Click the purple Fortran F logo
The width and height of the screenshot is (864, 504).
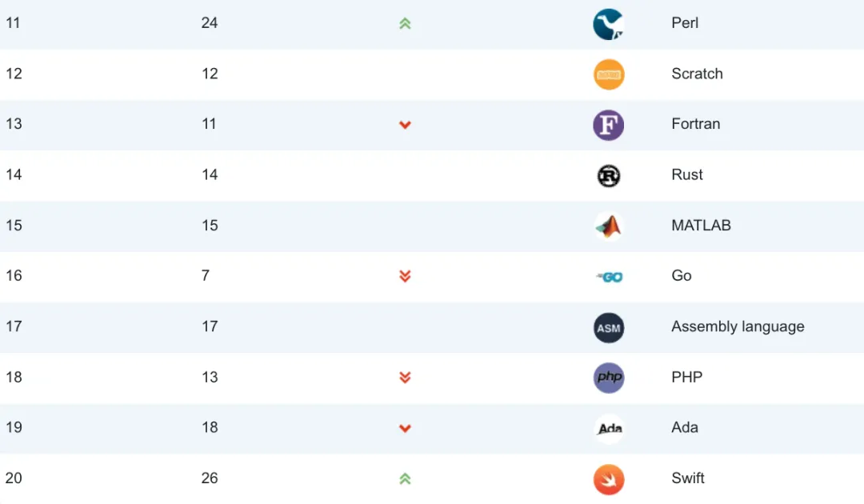click(609, 125)
